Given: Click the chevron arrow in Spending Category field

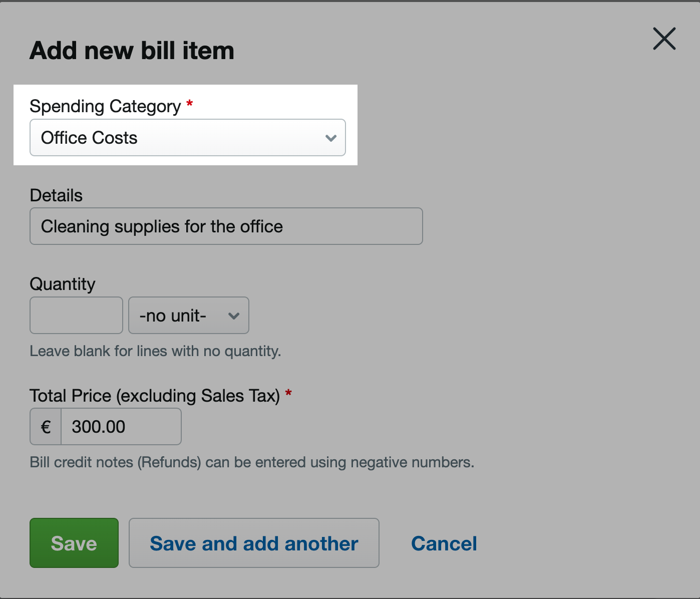Looking at the screenshot, I should [x=330, y=138].
